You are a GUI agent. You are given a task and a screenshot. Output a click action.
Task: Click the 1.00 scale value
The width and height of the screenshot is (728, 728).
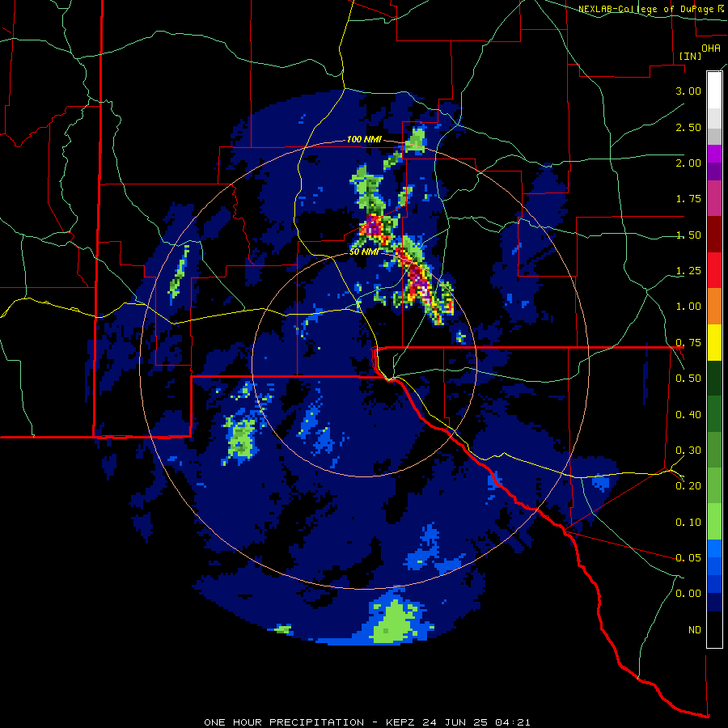click(x=688, y=307)
